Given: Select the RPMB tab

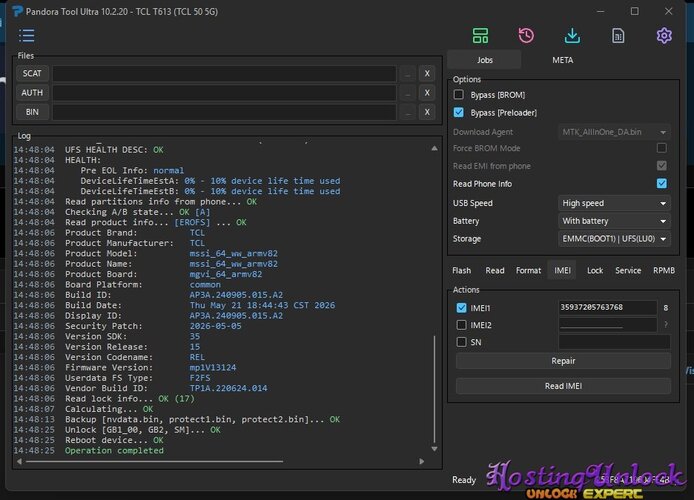Looking at the screenshot, I should [x=664, y=270].
